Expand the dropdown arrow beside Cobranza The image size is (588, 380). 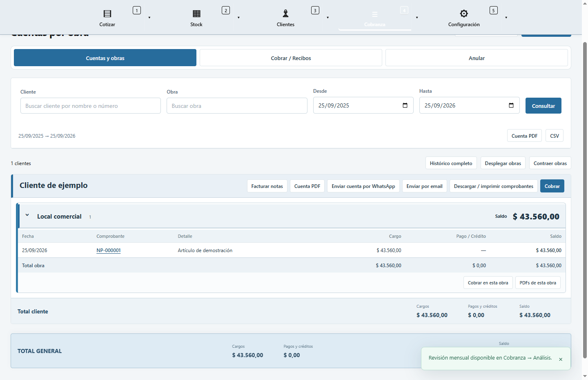point(417,18)
